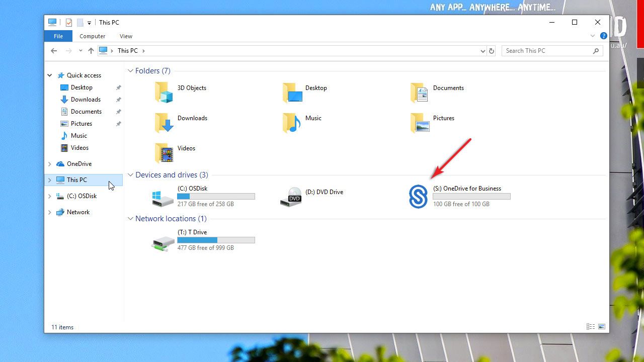Switch to details view in status bar
Viewport: 644px width, 362px height.
point(591,327)
